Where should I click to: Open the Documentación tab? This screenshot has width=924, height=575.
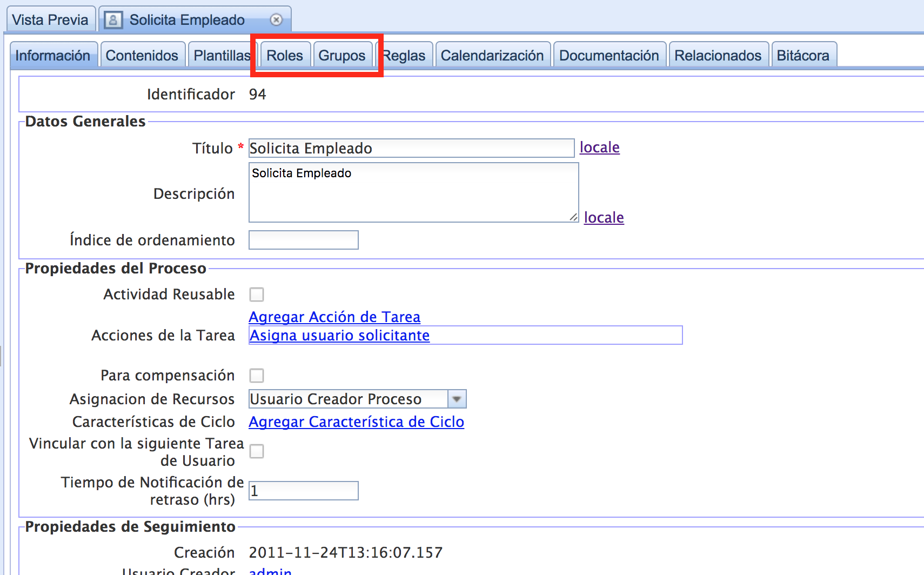(609, 55)
